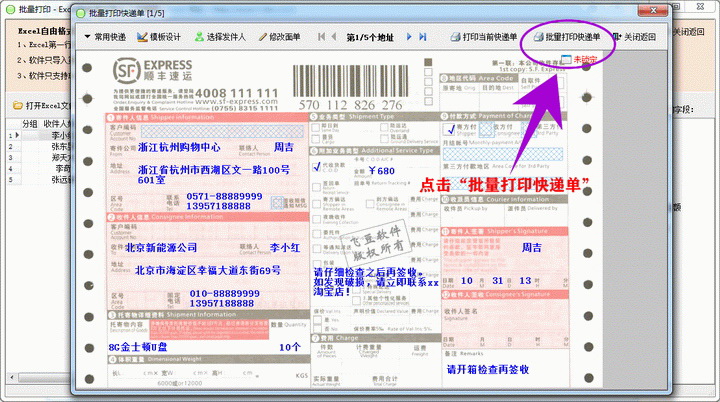Screen dimensions: 720x402
Task: Click the remarks text 请开箱检查再签收
Action: pos(488,369)
